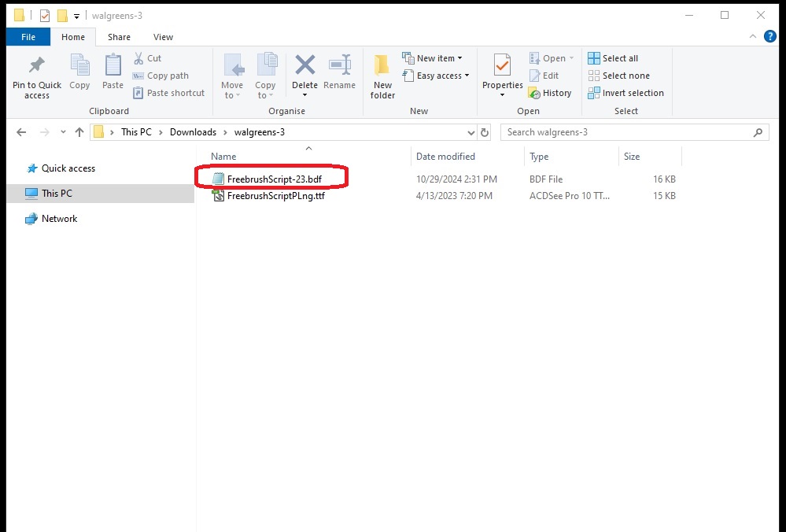Image resolution: width=786 pixels, height=532 pixels.
Task: Click the Rename icon
Action: pos(339,65)
